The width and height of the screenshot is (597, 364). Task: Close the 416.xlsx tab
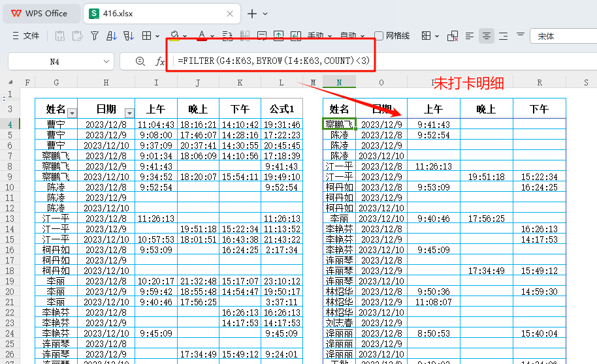click(229, 14)
